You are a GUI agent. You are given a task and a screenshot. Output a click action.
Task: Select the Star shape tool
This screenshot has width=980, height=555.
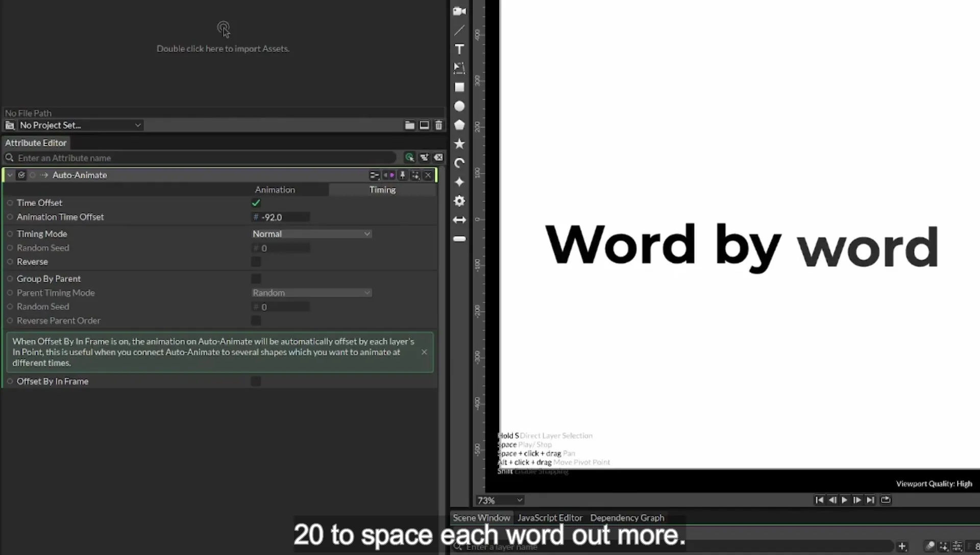459,144
